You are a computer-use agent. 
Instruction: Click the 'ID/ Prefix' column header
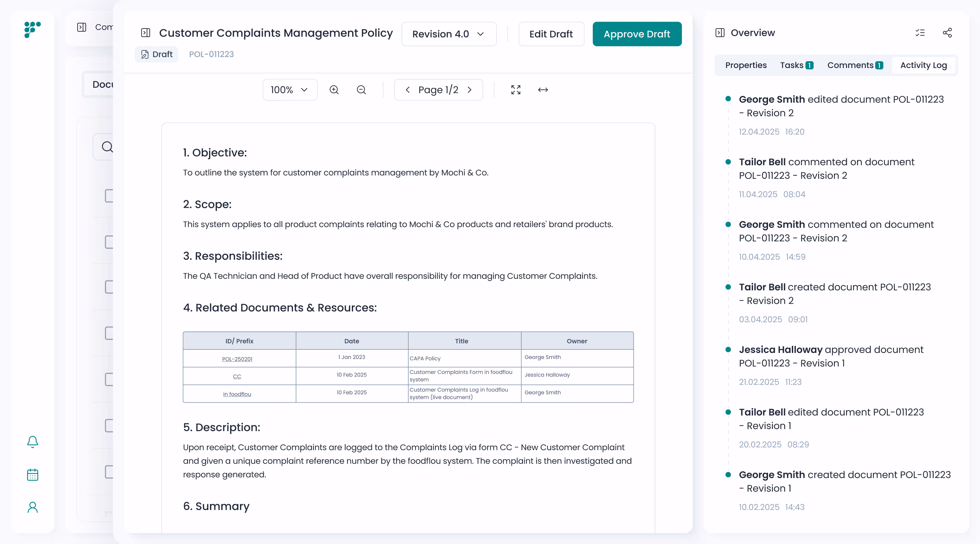tap(239, 341)
